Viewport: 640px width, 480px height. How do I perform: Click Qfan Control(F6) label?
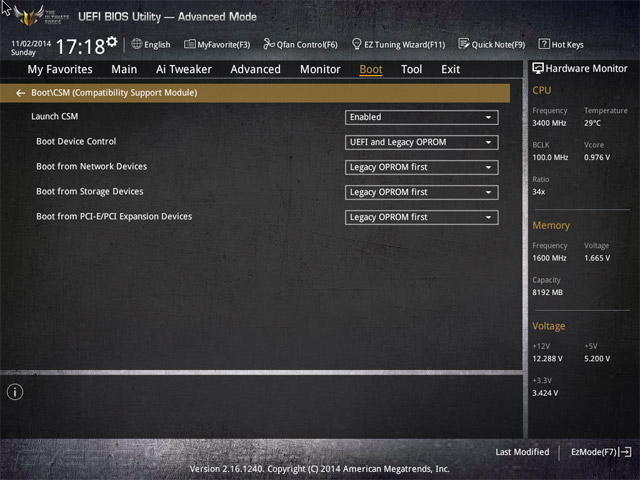(307, 44)
